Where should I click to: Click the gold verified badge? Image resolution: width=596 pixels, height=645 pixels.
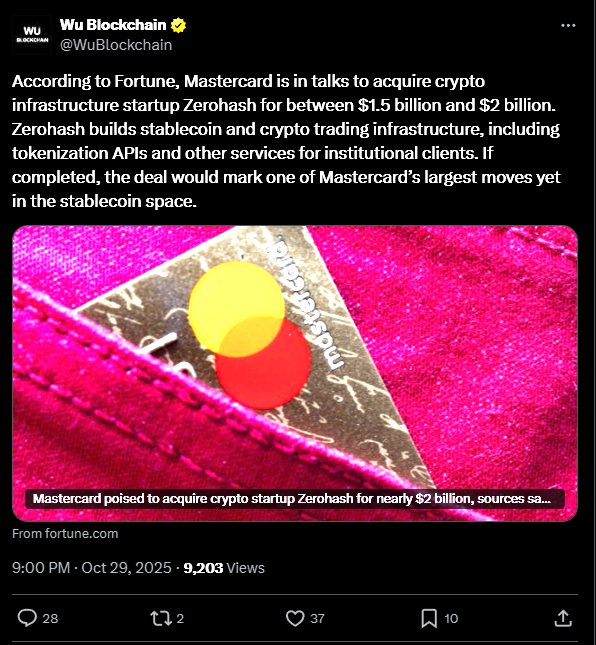[x=179, y=25]
